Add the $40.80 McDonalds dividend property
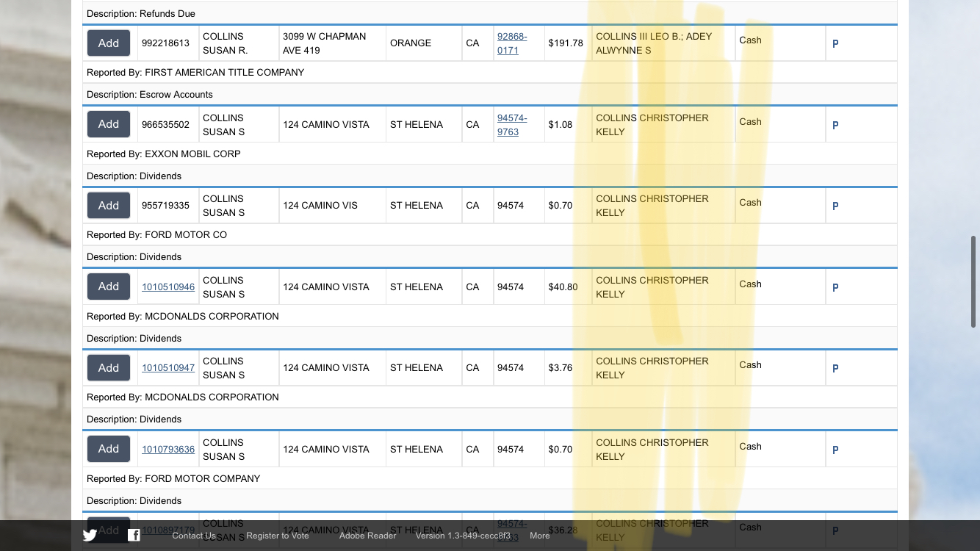The image size is (980, 551). [x=109, y=287]
